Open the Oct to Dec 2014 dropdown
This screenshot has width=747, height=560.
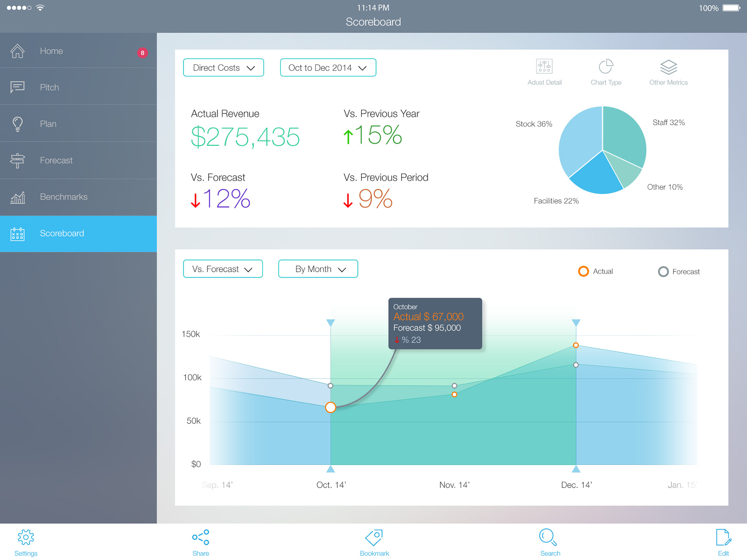tap(328, 68)
